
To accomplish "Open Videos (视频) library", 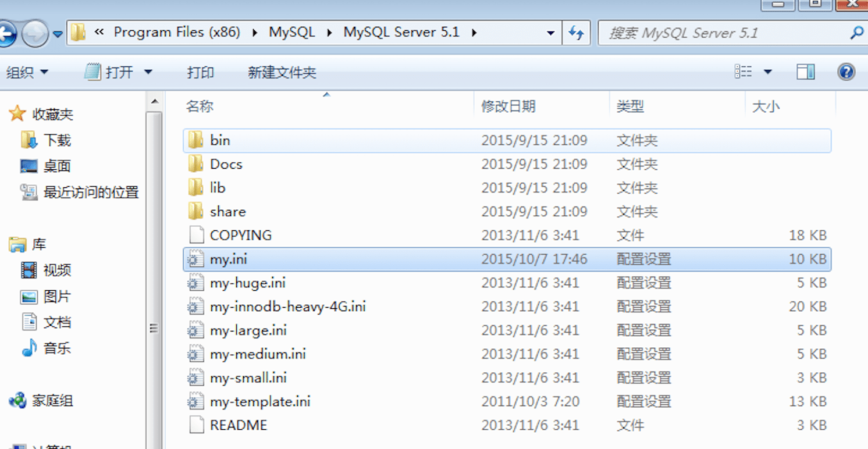I will [46, 270].
